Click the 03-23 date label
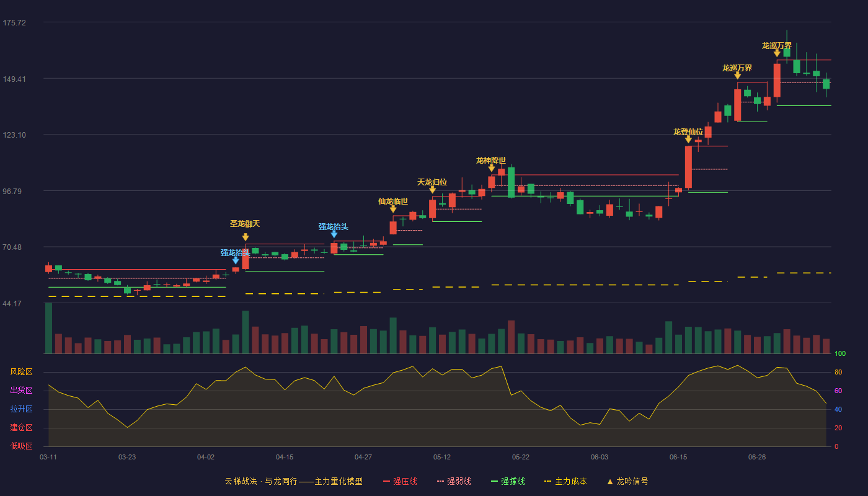Screen dimensions: 868x496 pyautogui.click(x=127, y=457)
